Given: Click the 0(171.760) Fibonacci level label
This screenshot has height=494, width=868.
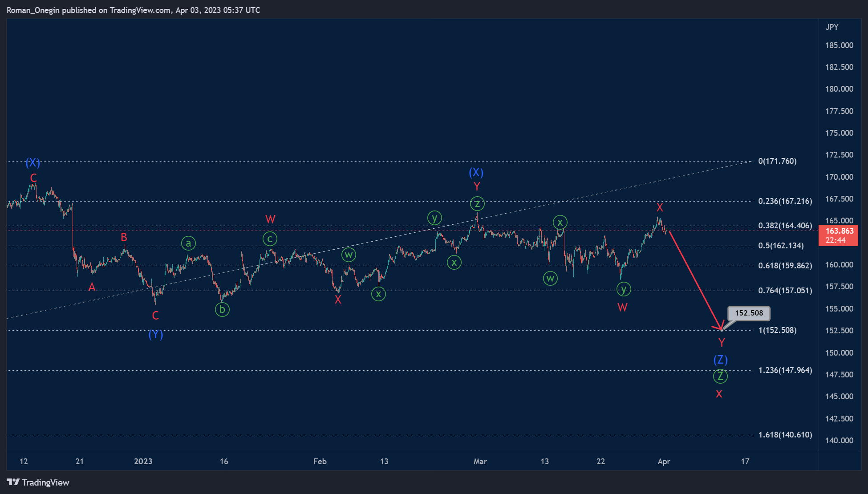Looking at the screenshot, I should pos(777,161).
